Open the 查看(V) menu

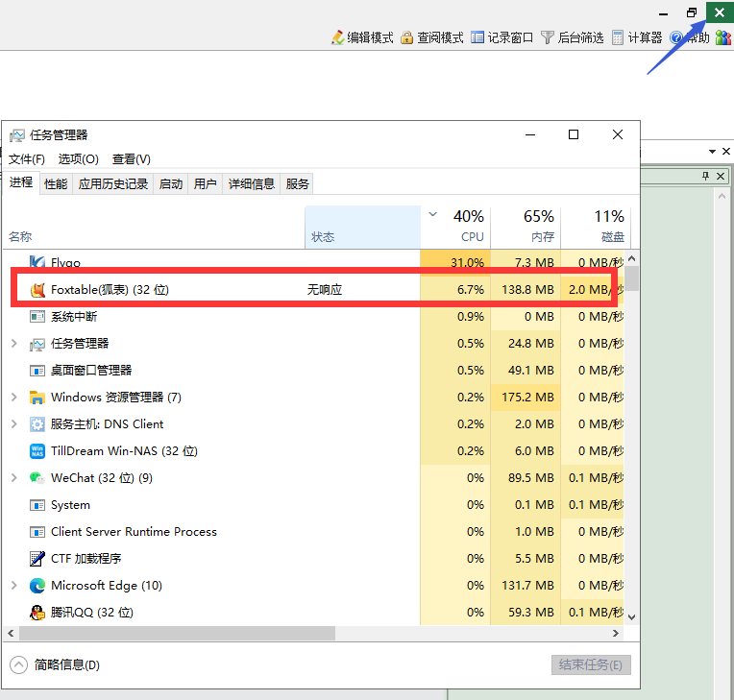point(131,159)
